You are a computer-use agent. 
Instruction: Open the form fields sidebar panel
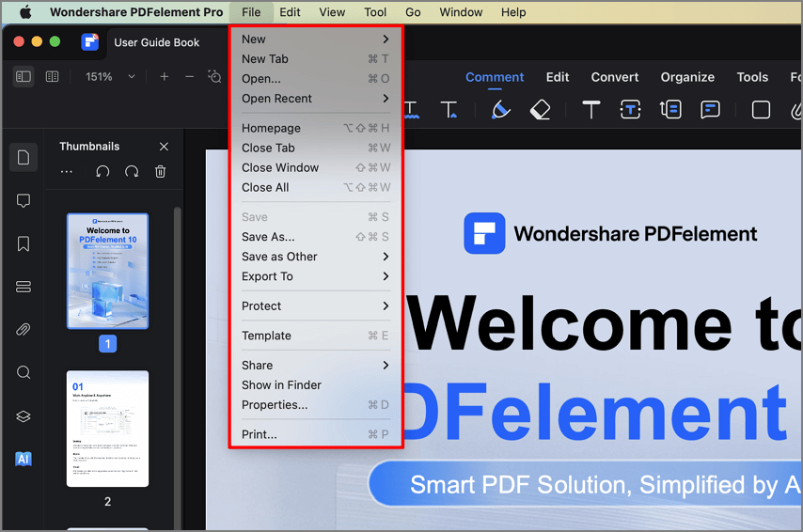24,287
